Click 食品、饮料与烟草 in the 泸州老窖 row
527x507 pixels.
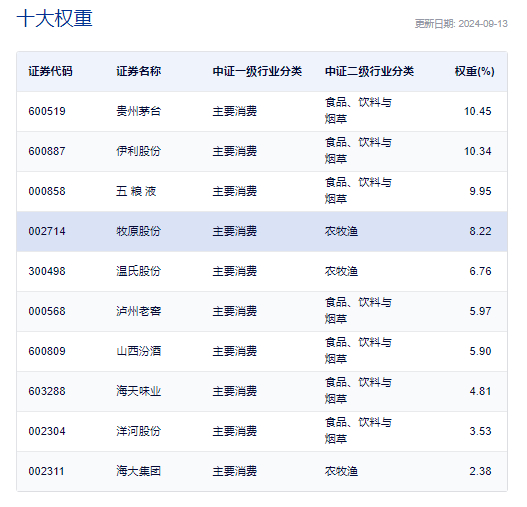click(x=358, y=311)
